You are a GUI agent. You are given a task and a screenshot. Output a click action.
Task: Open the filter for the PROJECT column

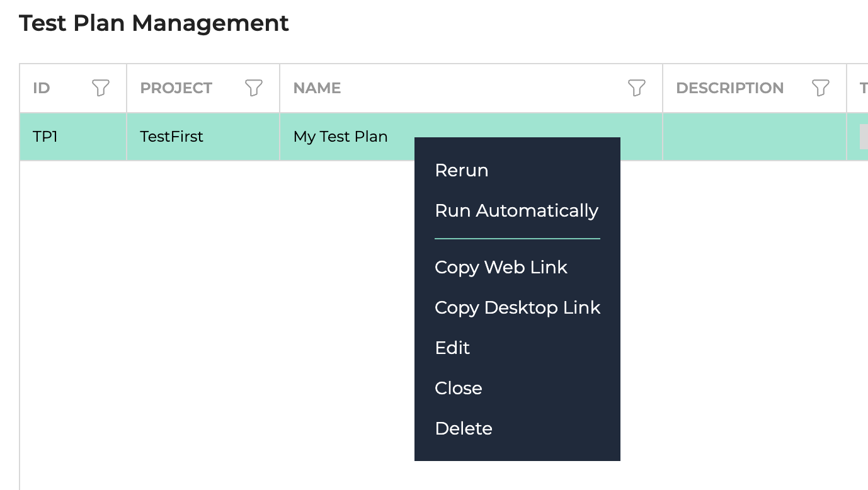253,88
